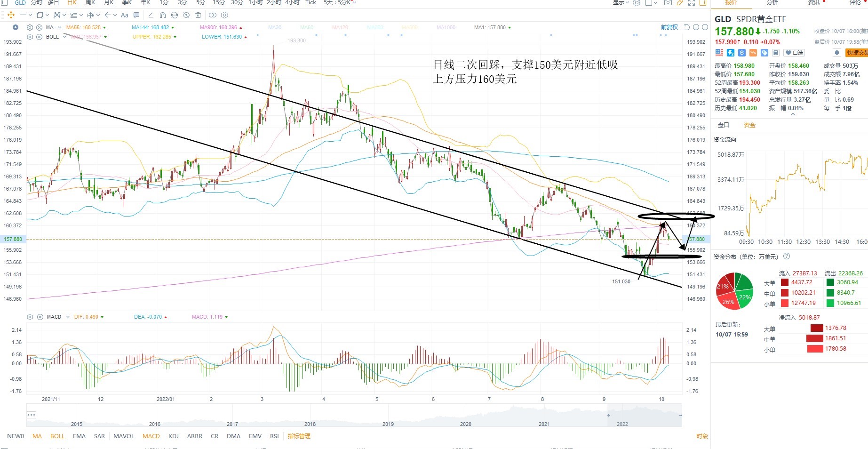
Task: Expand line tool dropdown arrow
Action: pos(31,15)
